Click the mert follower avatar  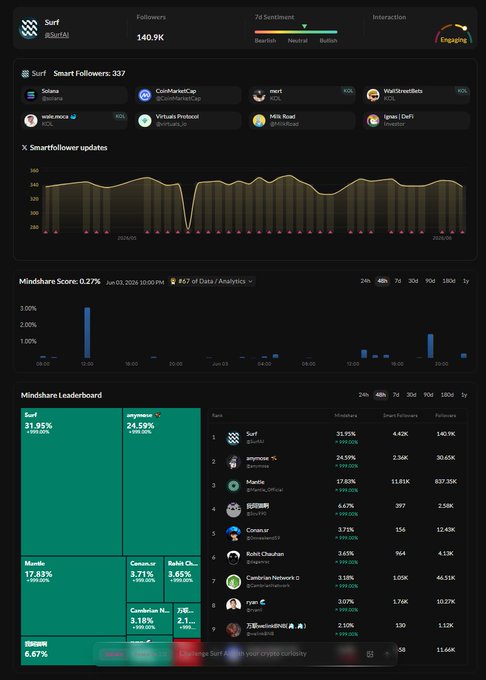click(x=259, y=95)
